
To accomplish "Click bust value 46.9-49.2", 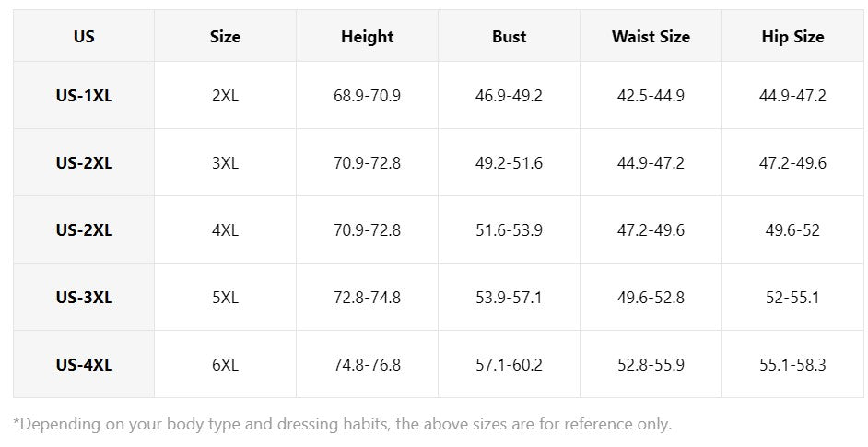I will 509,96.
